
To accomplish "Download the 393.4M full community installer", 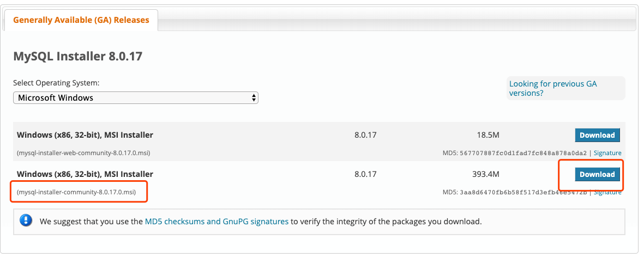I will pyautogui.click(x=597, y=174).
